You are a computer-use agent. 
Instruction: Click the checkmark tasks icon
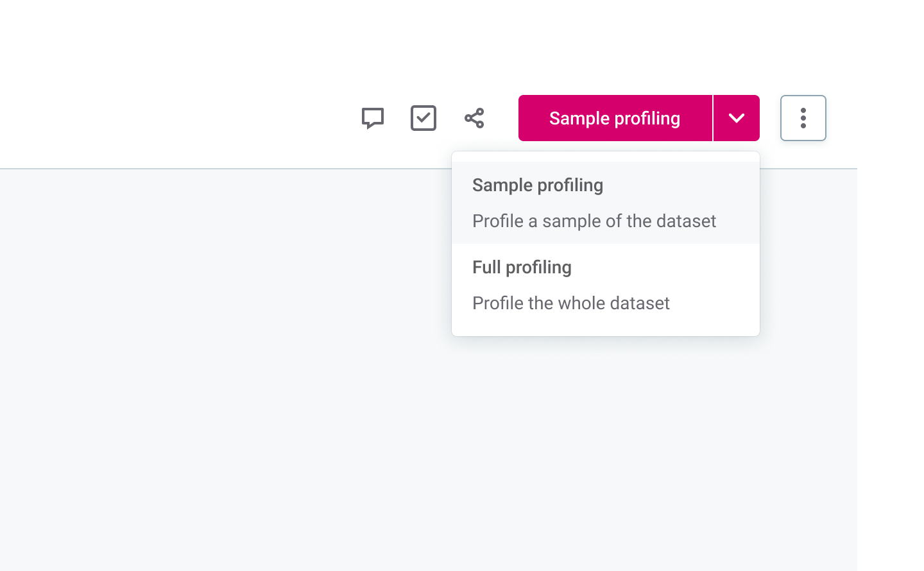tap(424, 118)
